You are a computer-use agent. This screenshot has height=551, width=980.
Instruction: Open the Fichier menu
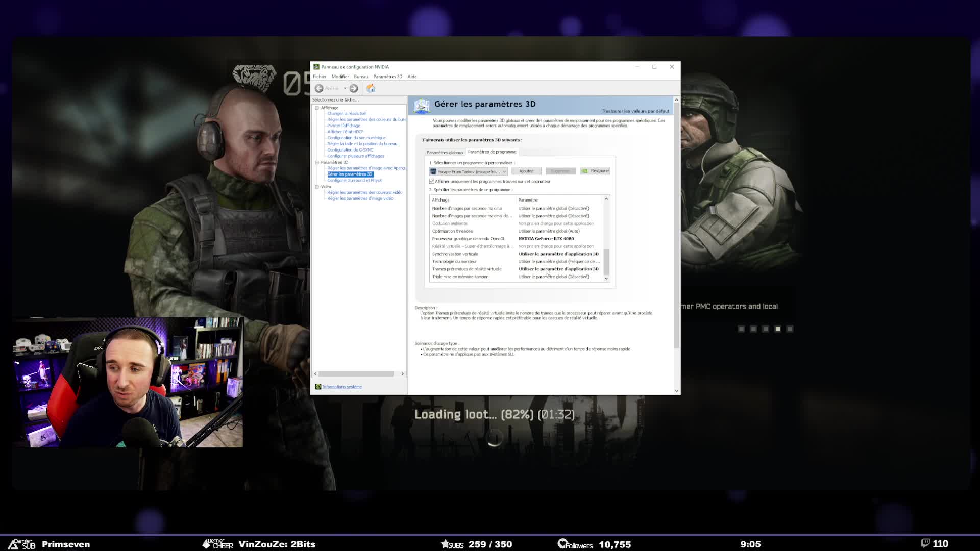[320, 77]
